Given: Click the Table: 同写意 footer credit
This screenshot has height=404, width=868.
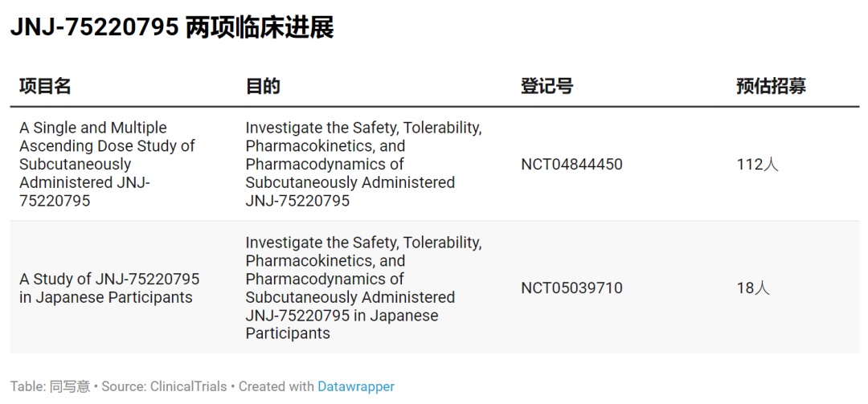Looking at the screenshot, I should coord(50,386).
